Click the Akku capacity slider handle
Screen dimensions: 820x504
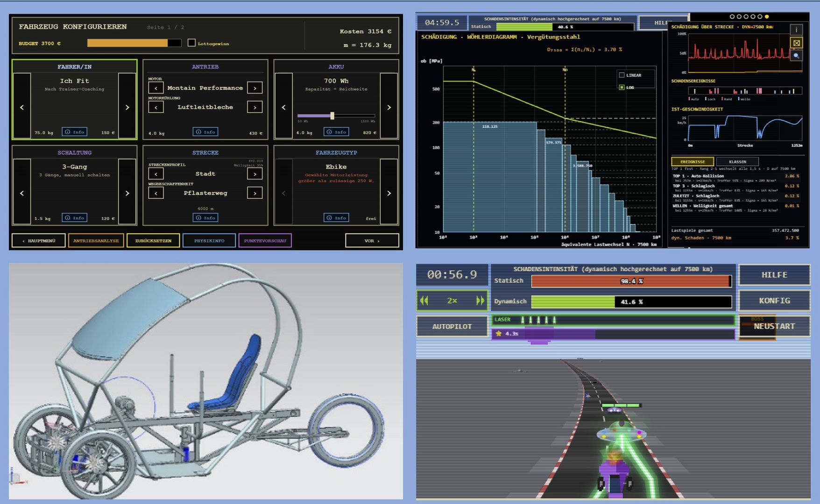click(332, 116)
